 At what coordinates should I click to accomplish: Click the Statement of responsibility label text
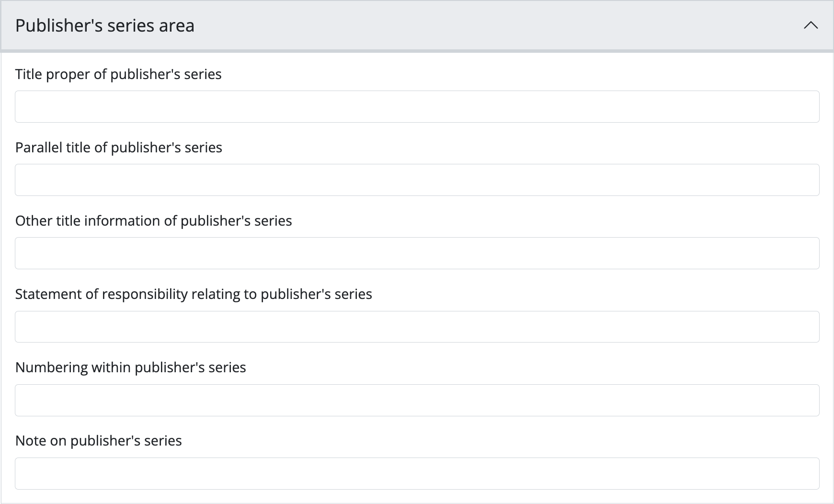[x=194, y=294]
